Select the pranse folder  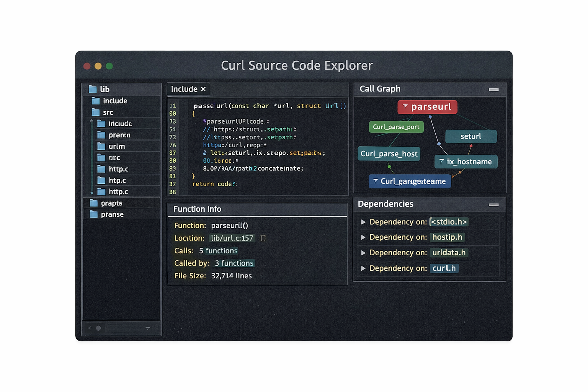tap(112, 214)
